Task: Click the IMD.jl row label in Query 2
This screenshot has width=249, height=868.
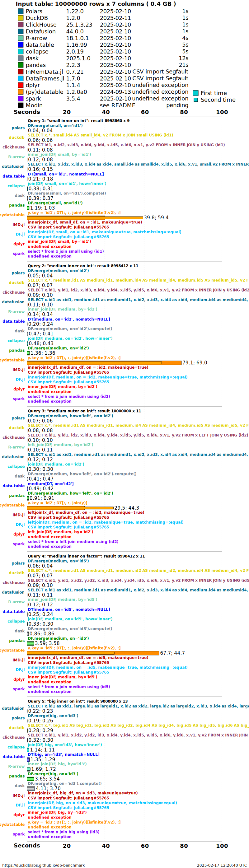Action: [19, 370]
